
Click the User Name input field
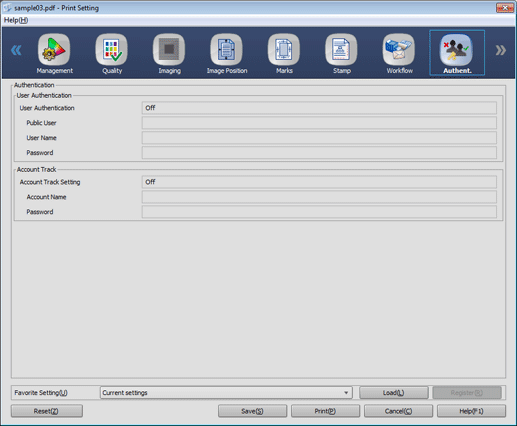pos(319,138)
